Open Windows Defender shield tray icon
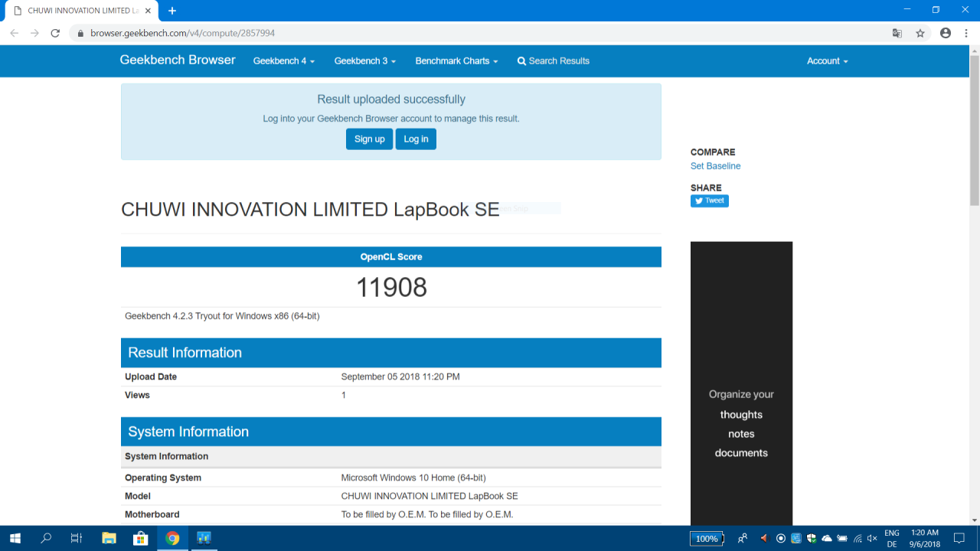980x551 pixels. [812, 538]
